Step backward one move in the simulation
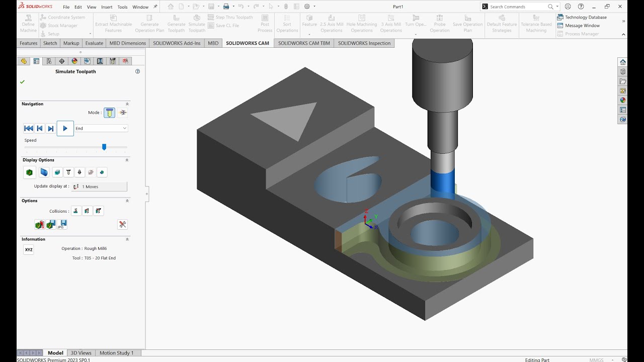Screen dimensions: 644x362 point(40,128)
